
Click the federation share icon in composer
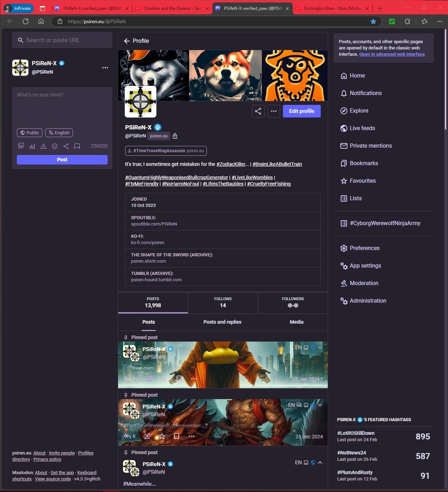tap(66, 146)
